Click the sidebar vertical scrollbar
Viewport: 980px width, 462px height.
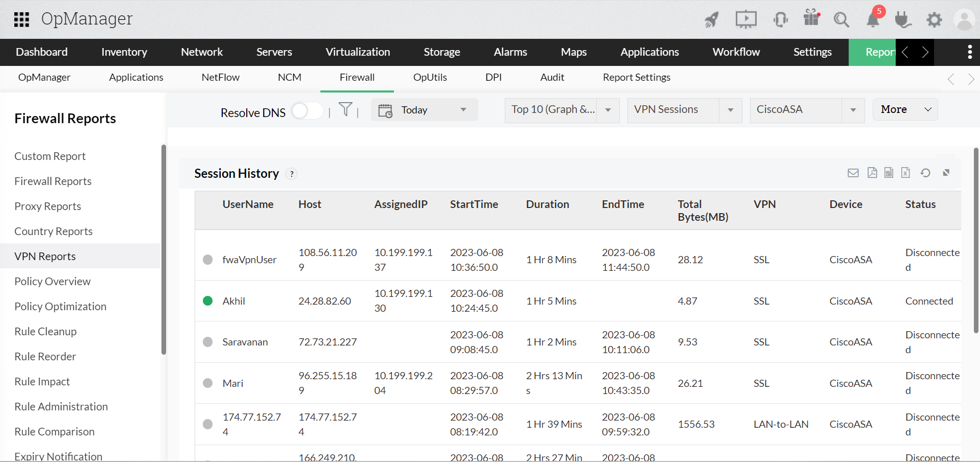coord(164,249)
